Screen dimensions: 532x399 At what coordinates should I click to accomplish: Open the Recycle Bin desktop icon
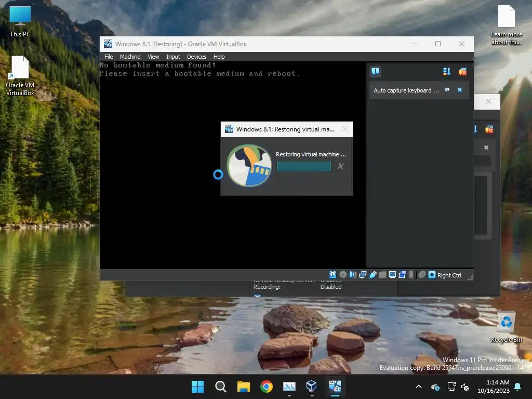506,327
